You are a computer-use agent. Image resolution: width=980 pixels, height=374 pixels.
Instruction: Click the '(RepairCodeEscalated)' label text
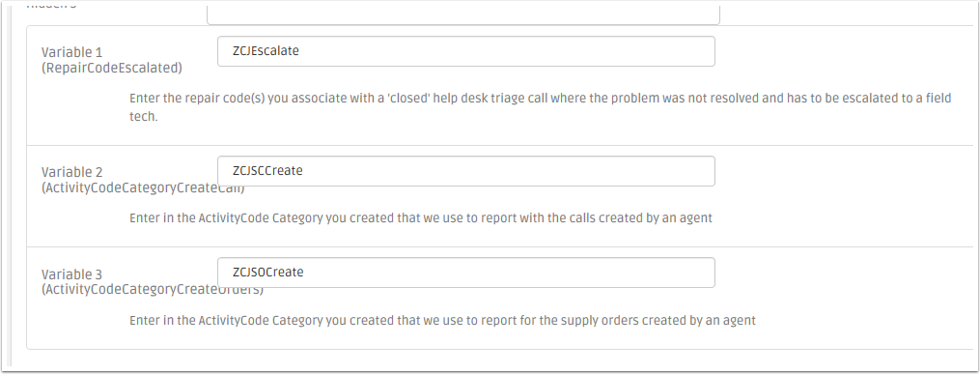tap(112, 69)
